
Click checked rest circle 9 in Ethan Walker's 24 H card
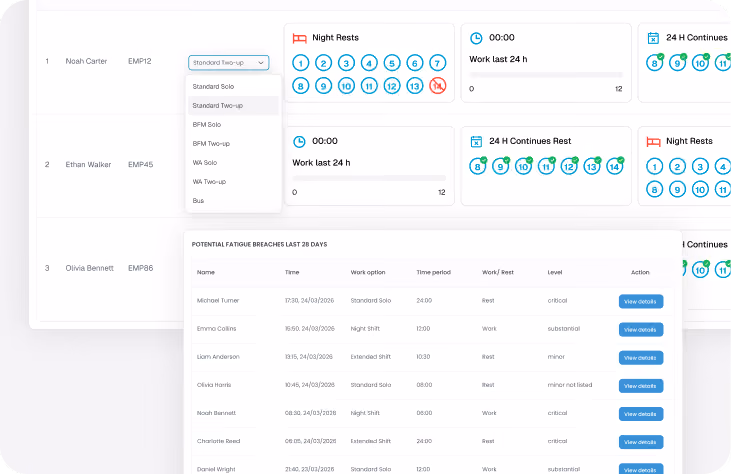[x=500, y=166]
